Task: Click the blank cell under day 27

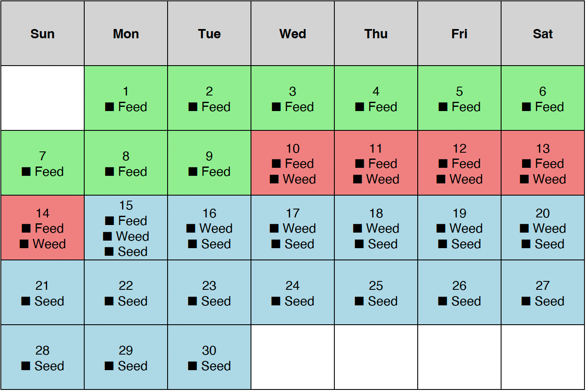Action: [543, 357]
